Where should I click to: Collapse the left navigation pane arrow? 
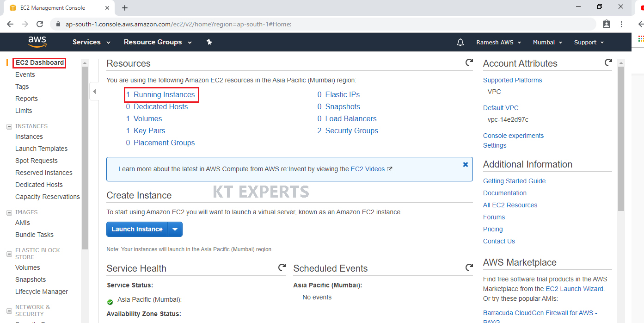94,92
